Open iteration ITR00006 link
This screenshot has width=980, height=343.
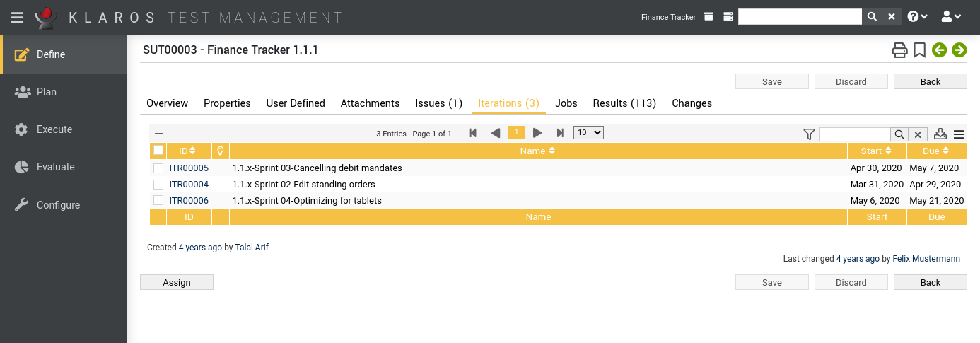(x=189, y=201)
